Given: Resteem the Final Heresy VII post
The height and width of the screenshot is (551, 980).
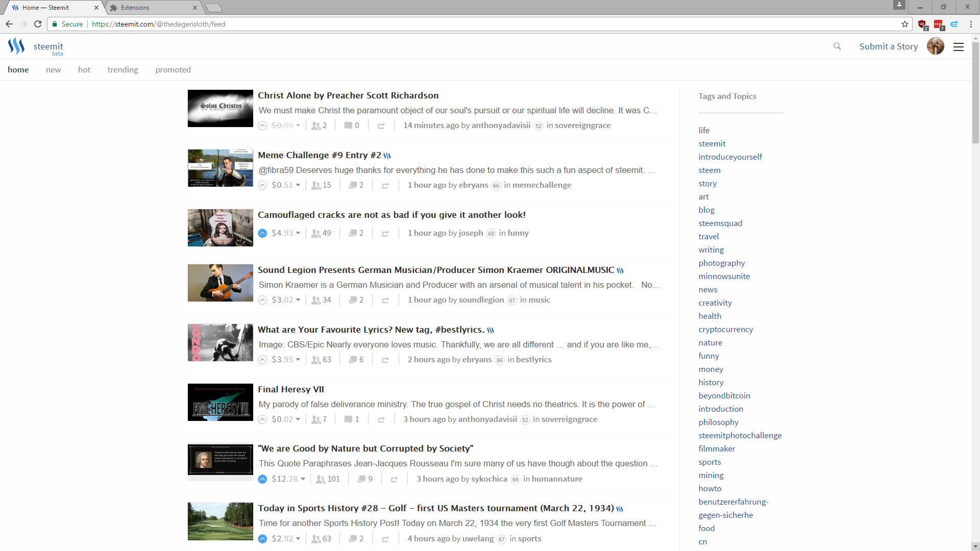Looking at the screenshot, I should pos(381,420).
